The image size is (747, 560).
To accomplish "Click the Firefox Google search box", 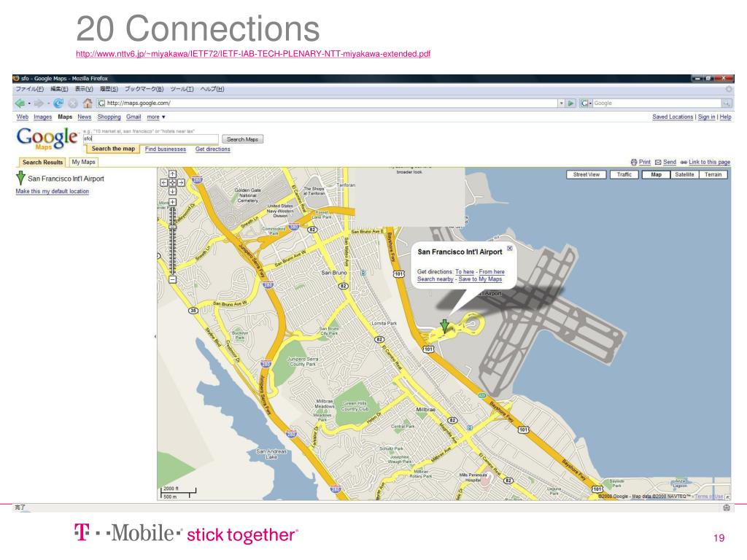I will 657,103.
